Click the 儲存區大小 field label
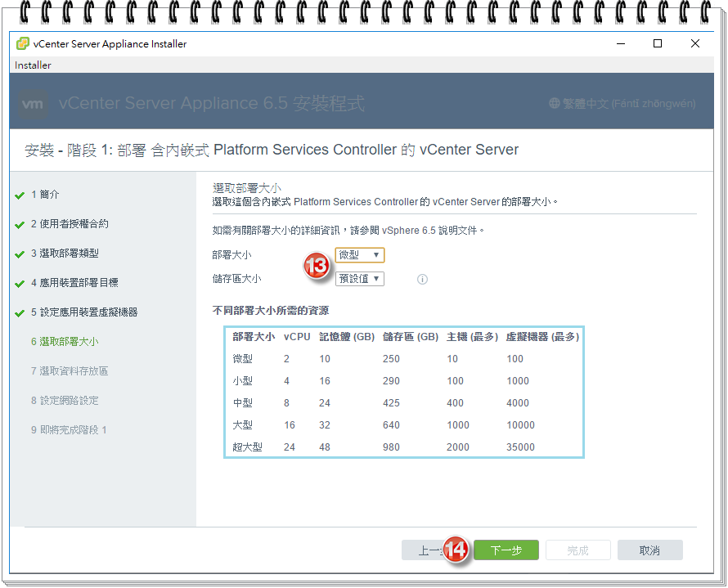 pos(236,279)
